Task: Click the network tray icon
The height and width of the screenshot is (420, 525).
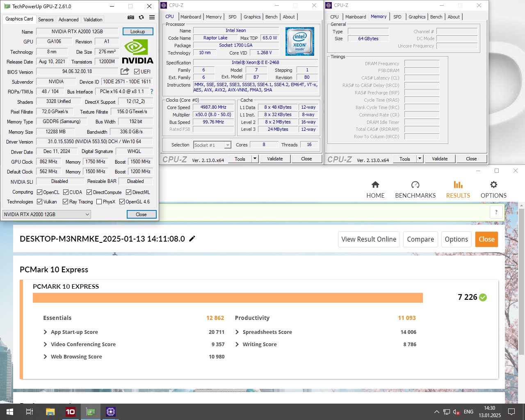Action: [446, 412]
